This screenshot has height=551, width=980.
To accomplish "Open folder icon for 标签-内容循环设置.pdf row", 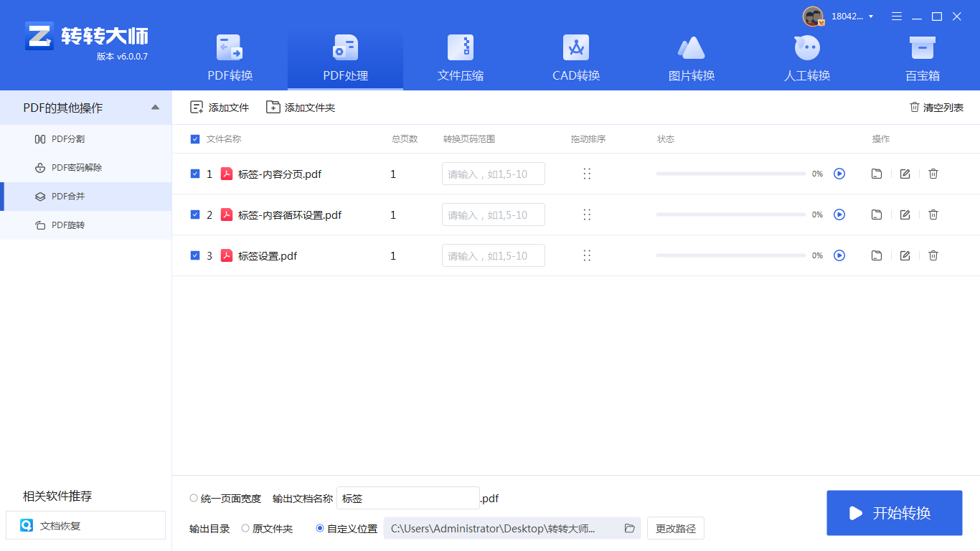I will (x=877, y=215).
